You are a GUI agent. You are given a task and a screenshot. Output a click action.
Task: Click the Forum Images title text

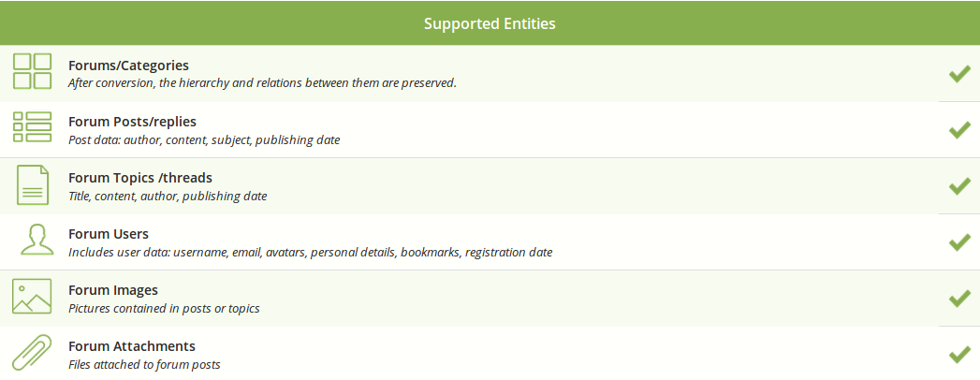click(113, 290)
